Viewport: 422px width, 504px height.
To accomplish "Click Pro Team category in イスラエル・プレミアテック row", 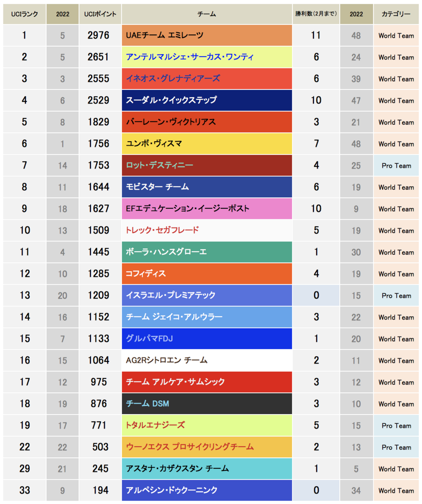I will pos(396,296).
